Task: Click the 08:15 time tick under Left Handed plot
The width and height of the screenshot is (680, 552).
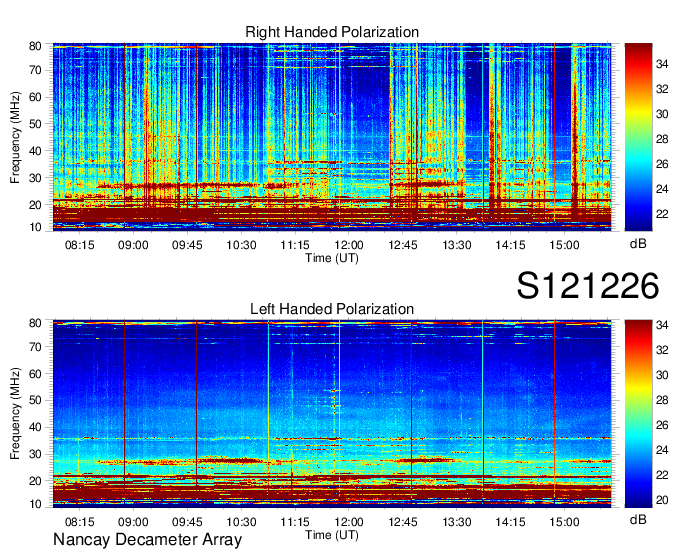Action: pos(79,522)
